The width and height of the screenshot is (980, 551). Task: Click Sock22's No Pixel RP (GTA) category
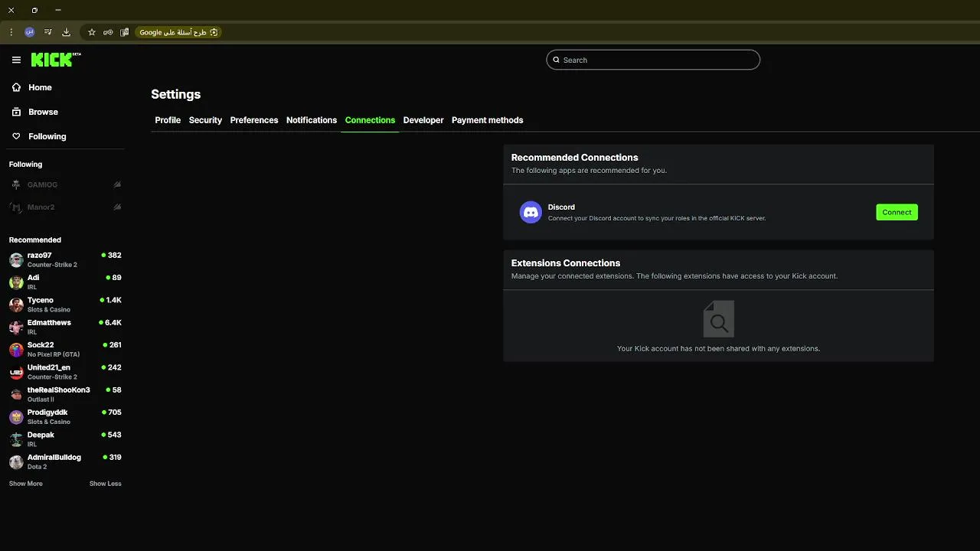pyautogui.click(x=54, y=354)
